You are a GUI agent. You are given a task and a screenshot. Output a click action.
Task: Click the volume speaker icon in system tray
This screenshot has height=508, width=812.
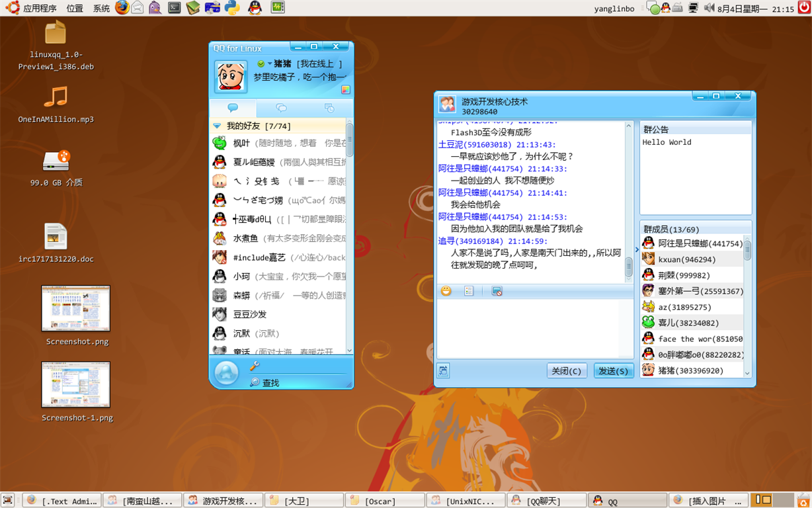coord(709,8)
